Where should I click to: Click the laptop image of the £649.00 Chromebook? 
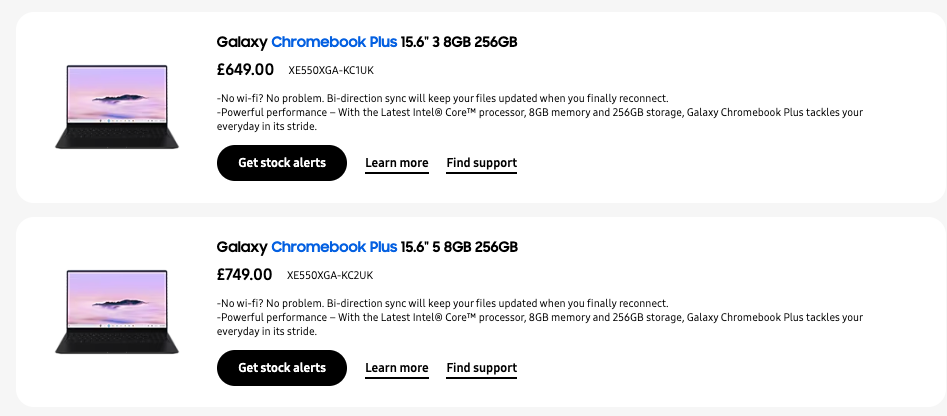click(x=116, y=107)
